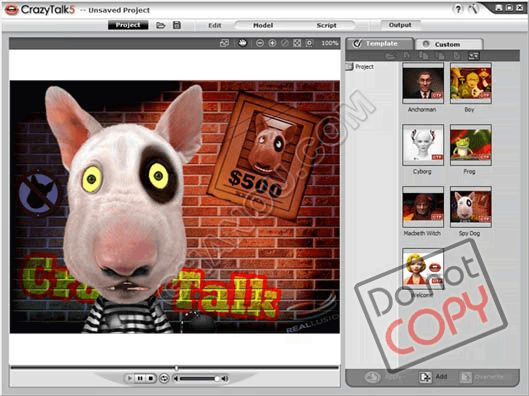This screenshot has width=529, height=396.
Task: Click the Add button
Action: (433, 377)
